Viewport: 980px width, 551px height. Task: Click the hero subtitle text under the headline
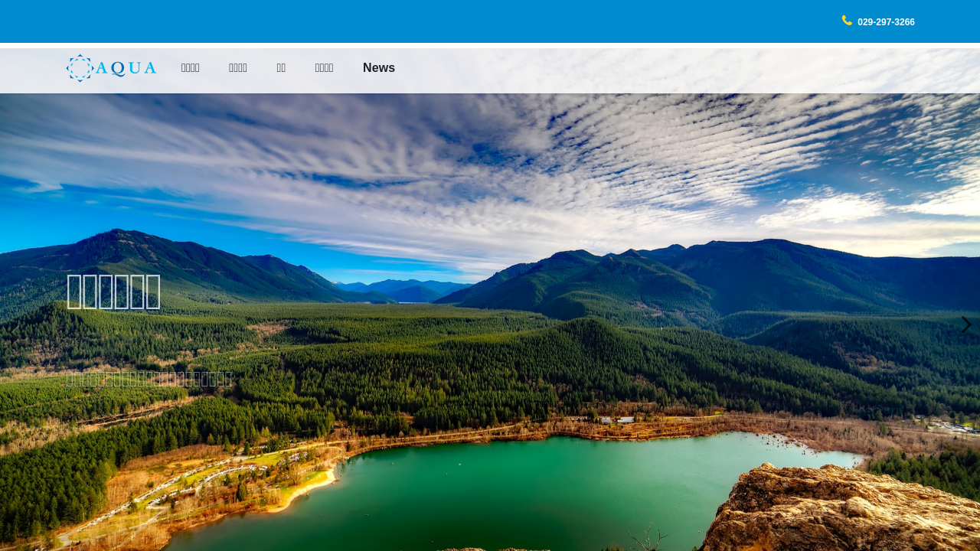149,379
